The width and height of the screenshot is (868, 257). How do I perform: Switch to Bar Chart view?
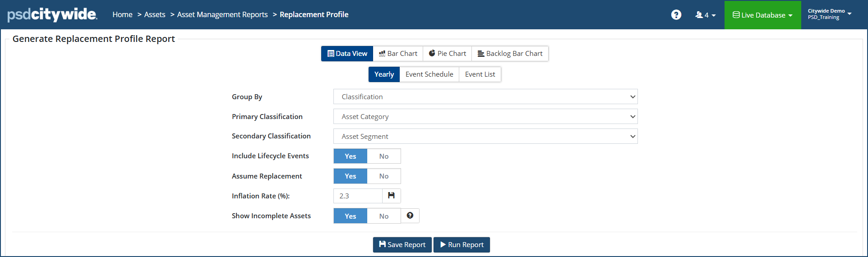(x=398, y=54)
